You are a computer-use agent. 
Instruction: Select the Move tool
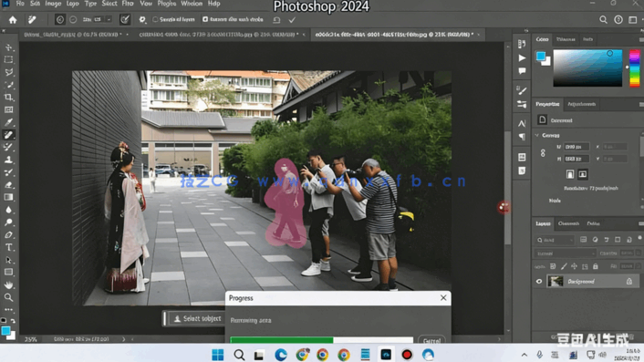click(8, 47)
